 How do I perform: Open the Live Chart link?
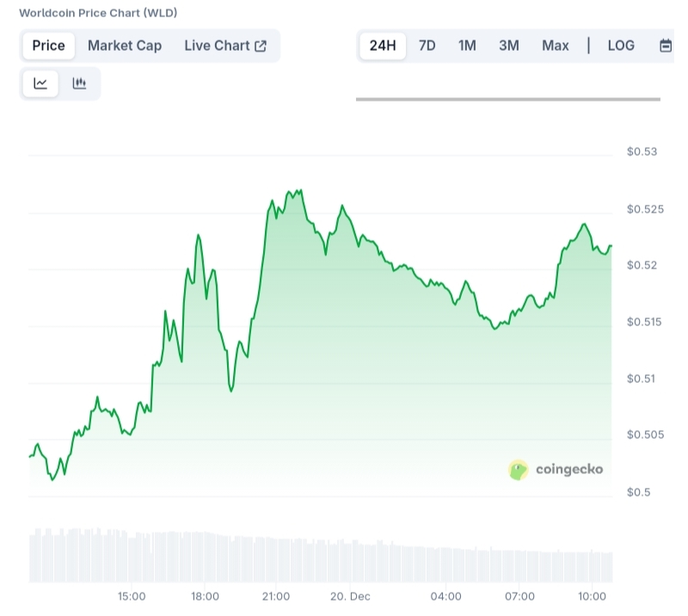[x=225, y=46]
